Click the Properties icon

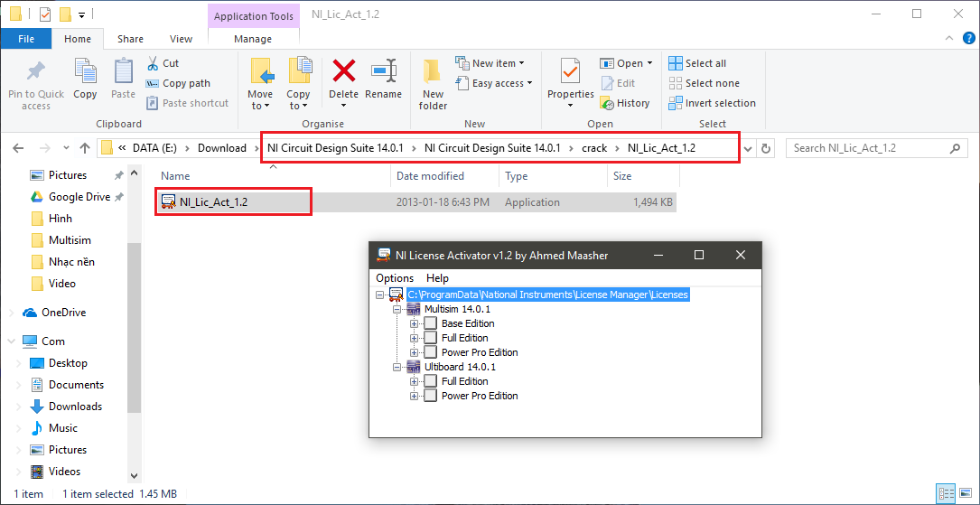pyautogui.click(x=570, y=70)
